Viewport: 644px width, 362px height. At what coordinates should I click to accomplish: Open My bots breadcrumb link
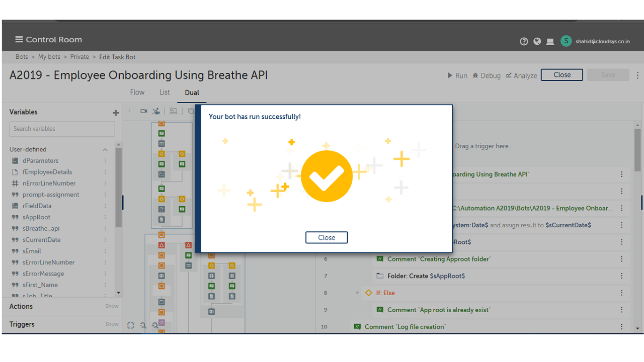tap(49, 57)
